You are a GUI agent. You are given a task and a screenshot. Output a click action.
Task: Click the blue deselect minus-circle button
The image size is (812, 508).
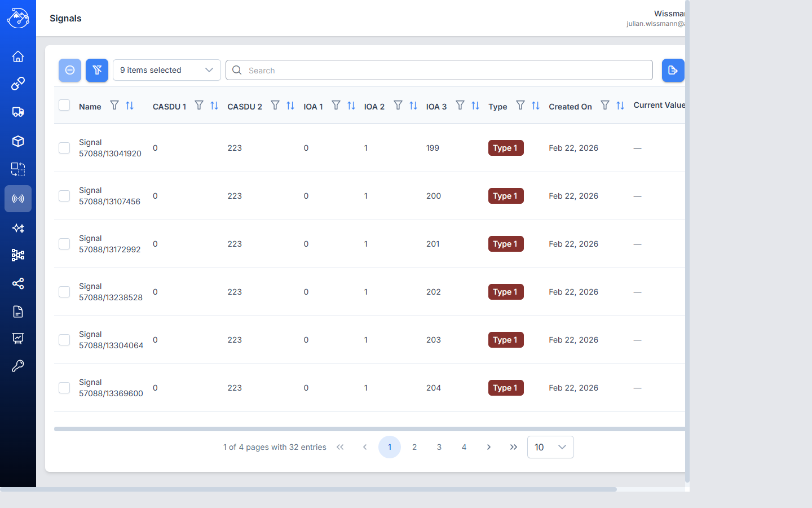tap(70, 70)
